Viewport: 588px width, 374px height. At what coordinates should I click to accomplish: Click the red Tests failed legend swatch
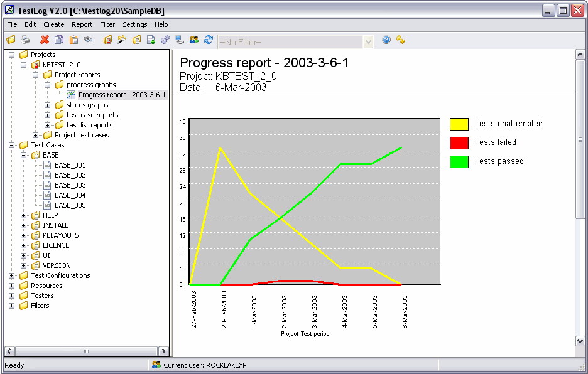[x=459, y=143]
